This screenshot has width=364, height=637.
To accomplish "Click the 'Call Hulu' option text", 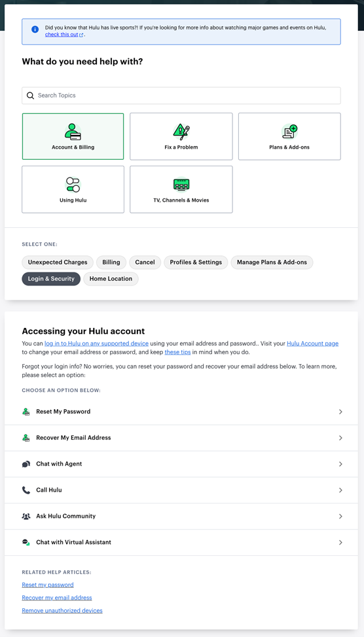I will pos(49,490).
